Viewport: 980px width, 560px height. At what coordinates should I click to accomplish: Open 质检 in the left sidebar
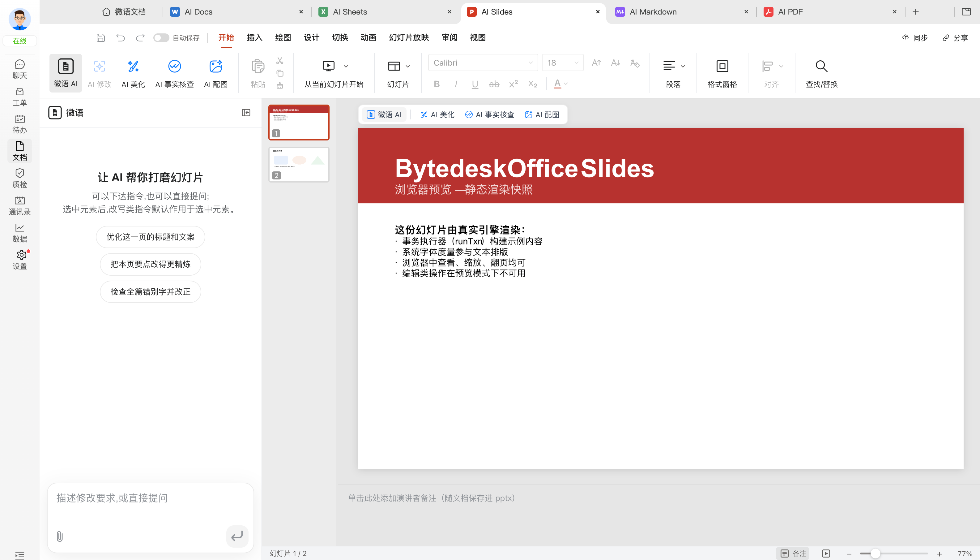click(x=19, y=178)
